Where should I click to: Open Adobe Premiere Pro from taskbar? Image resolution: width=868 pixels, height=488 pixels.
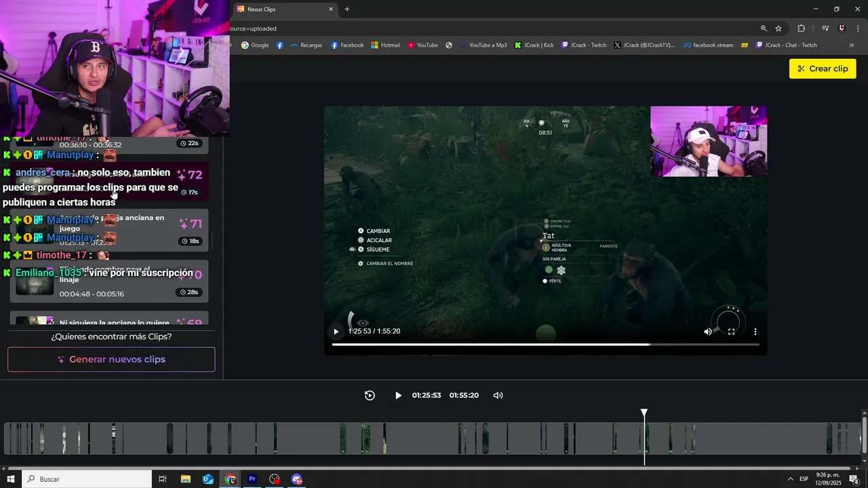tap(252, 479)
